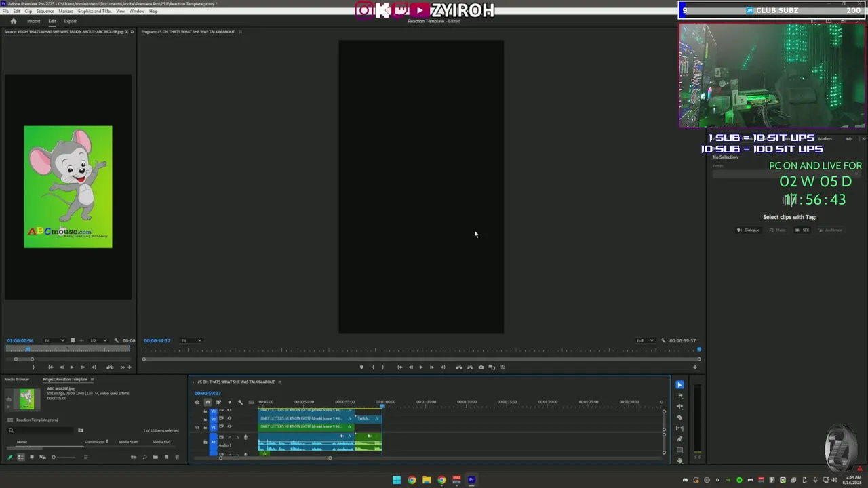Screen dimensions: 868x488
Task: Click Export Frame camera icon
Action: (481, 367)
